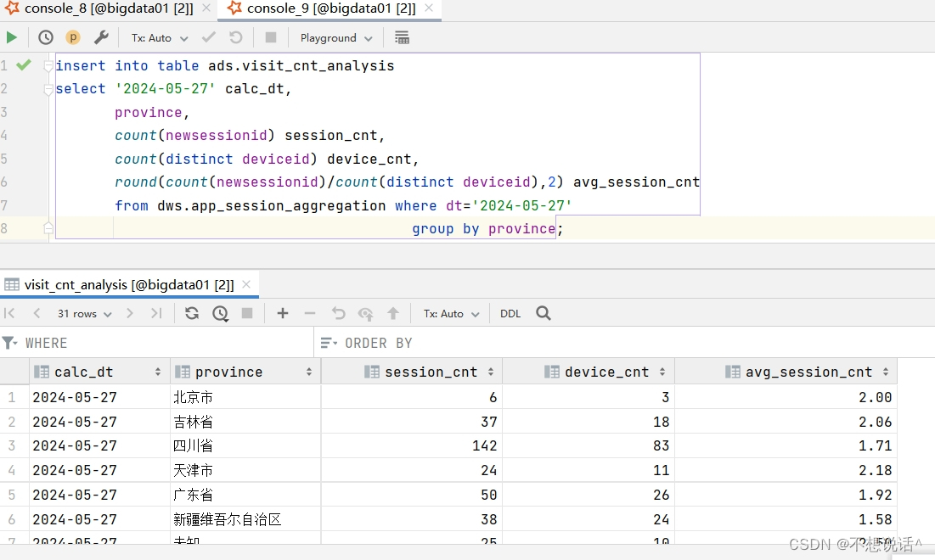Open the DDL view button
Viewport: 935px width, 560px height.
[x=510, y=313]
